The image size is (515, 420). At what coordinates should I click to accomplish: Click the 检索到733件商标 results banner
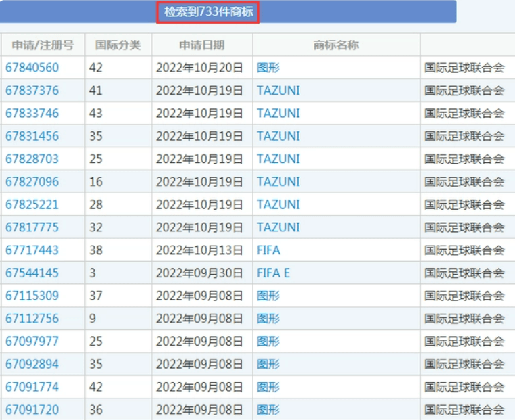pyautogui.click(x=207, y=12)
